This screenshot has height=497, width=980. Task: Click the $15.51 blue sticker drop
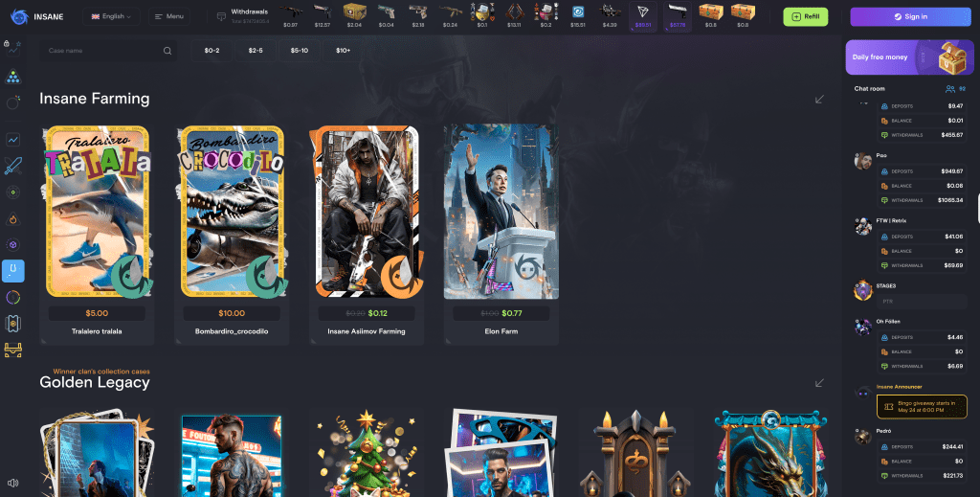pos(577,16)
